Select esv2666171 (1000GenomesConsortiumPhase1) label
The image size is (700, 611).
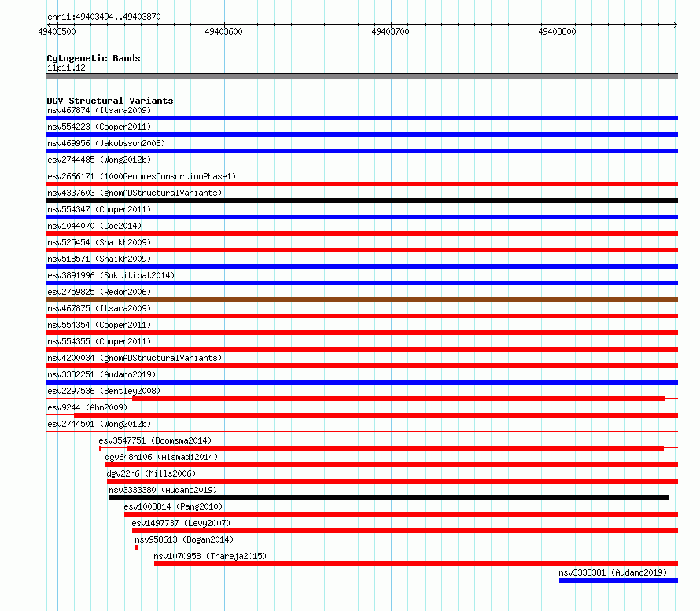pos(142,176)
